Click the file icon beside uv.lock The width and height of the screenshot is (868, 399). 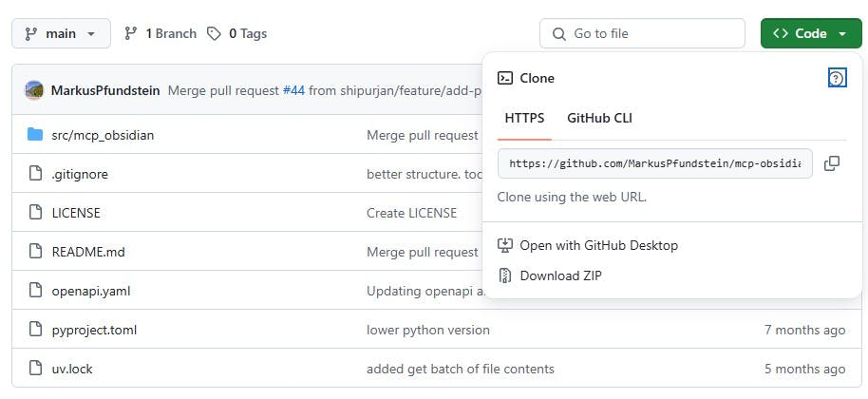coord(35,368)
